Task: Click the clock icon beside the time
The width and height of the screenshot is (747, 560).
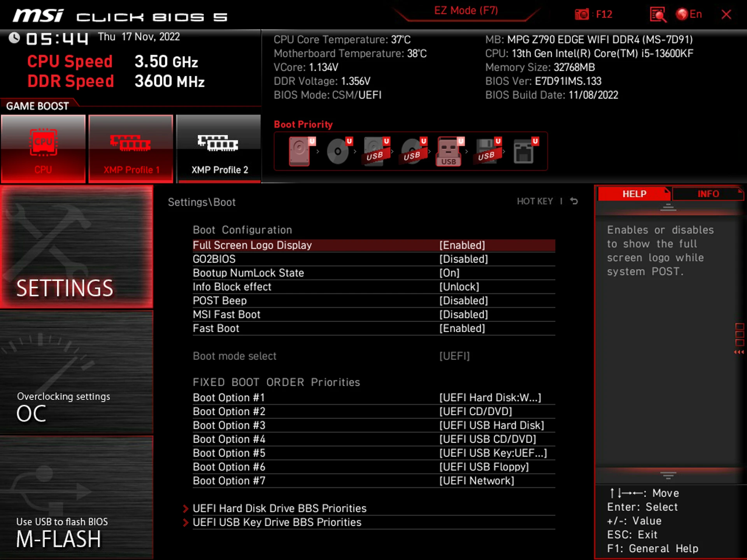Action: tap(14, 38)
